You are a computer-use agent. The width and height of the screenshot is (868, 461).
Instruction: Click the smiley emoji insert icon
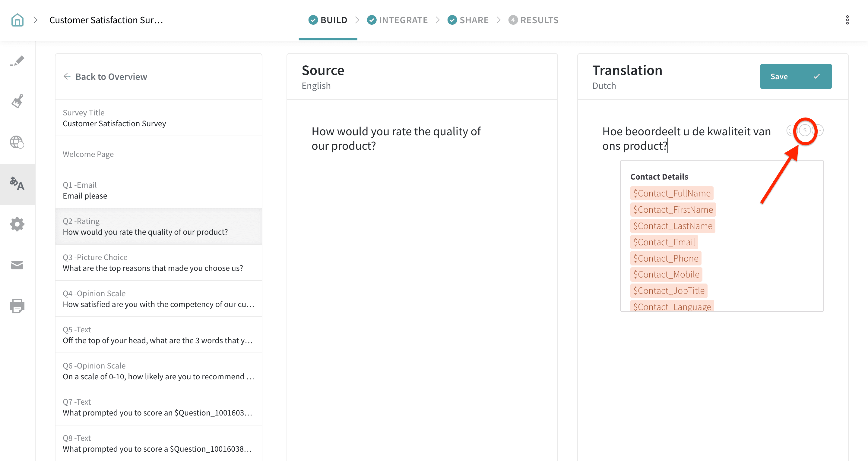(791, 130)
